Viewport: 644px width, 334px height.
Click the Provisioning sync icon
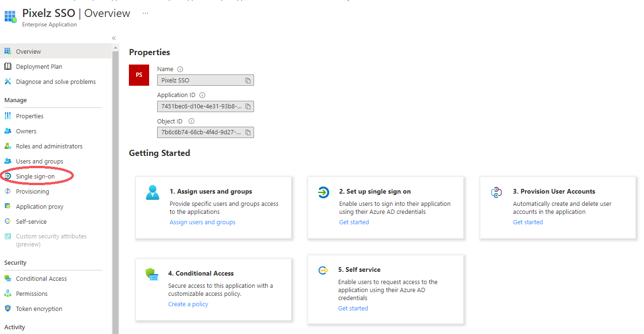[8, 191]
